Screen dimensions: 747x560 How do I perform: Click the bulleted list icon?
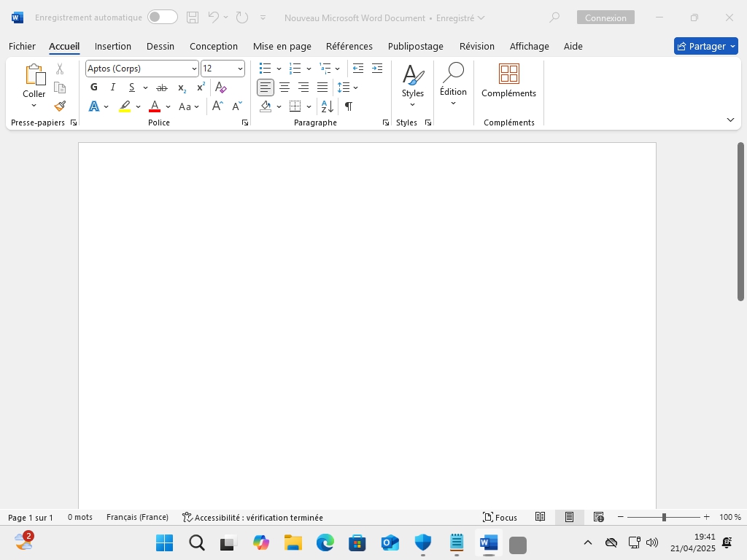pyautogui.click(x=266, y=69)
